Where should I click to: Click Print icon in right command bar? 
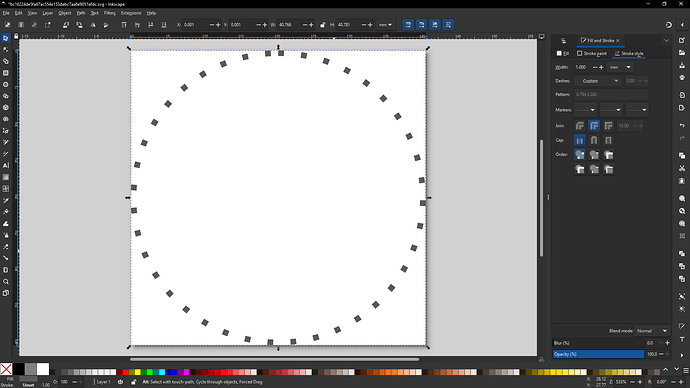(x=682, y=78)
